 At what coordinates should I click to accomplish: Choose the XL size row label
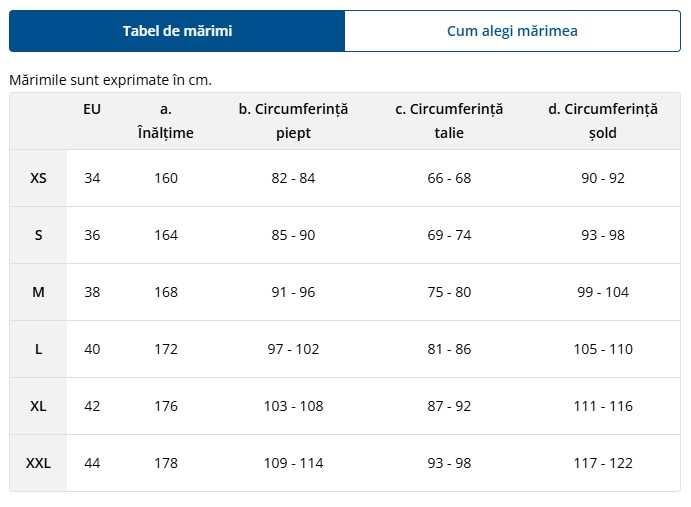38,406
